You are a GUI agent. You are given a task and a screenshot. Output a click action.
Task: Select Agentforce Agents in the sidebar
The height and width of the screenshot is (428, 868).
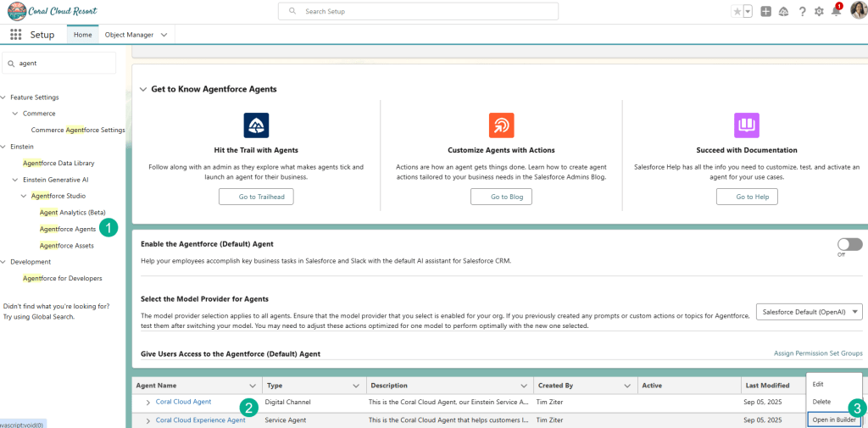click(x=68, y=229)
